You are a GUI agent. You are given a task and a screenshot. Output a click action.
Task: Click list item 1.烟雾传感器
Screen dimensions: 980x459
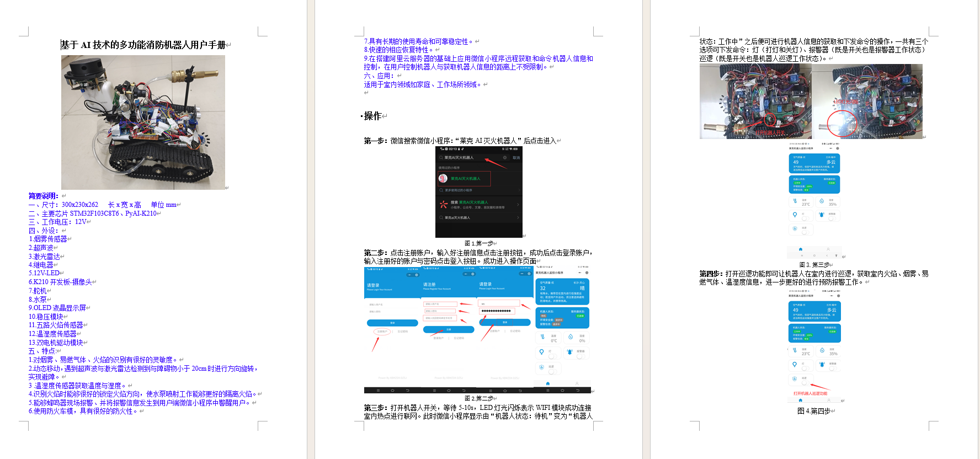[48, 239]
